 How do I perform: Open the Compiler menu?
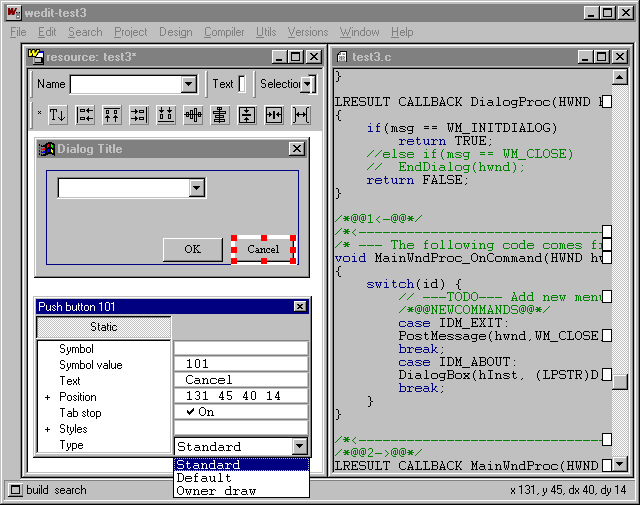coord(224,32)
